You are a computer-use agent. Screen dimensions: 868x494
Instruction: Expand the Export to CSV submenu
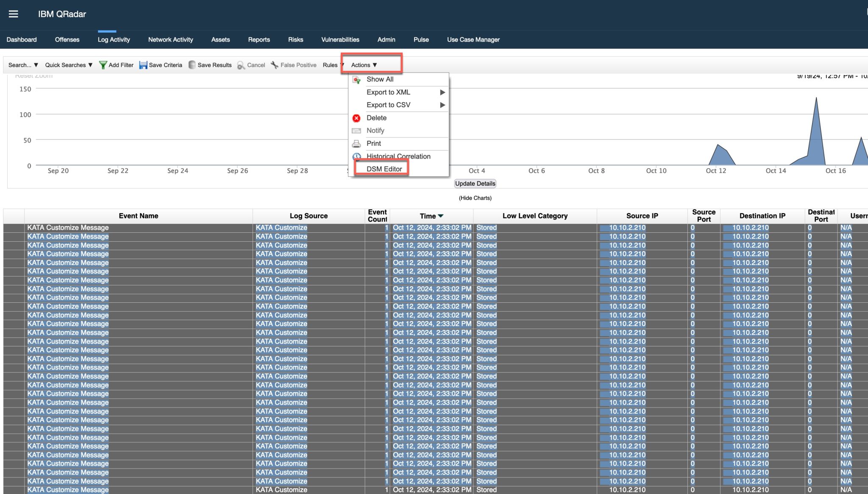pos(442,105)
